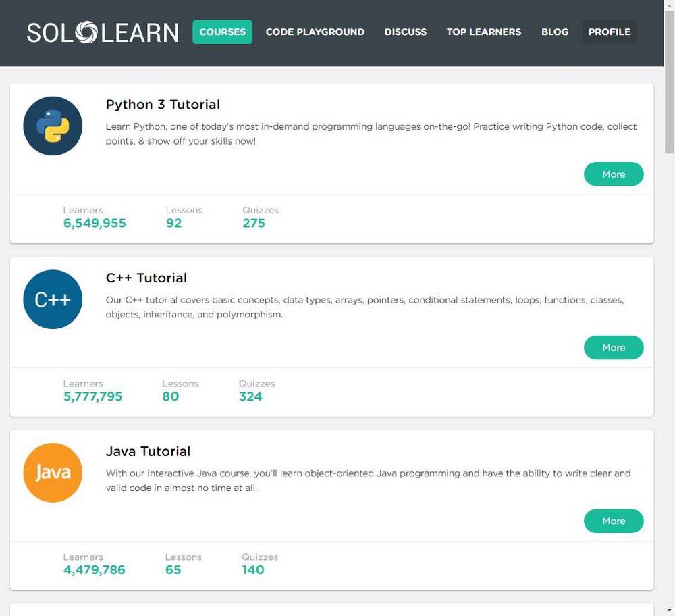Click the scrollbar up arrow

(669, 5)
